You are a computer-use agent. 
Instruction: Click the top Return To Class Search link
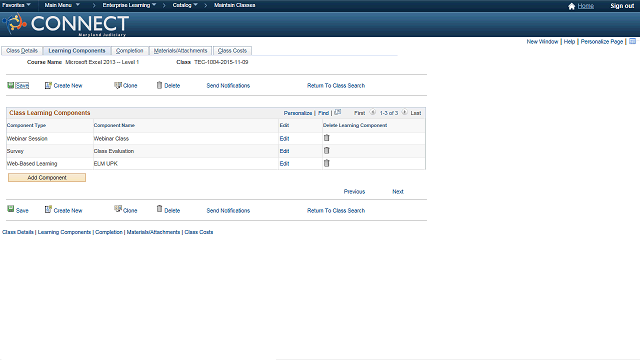click(x=336, y=86)
